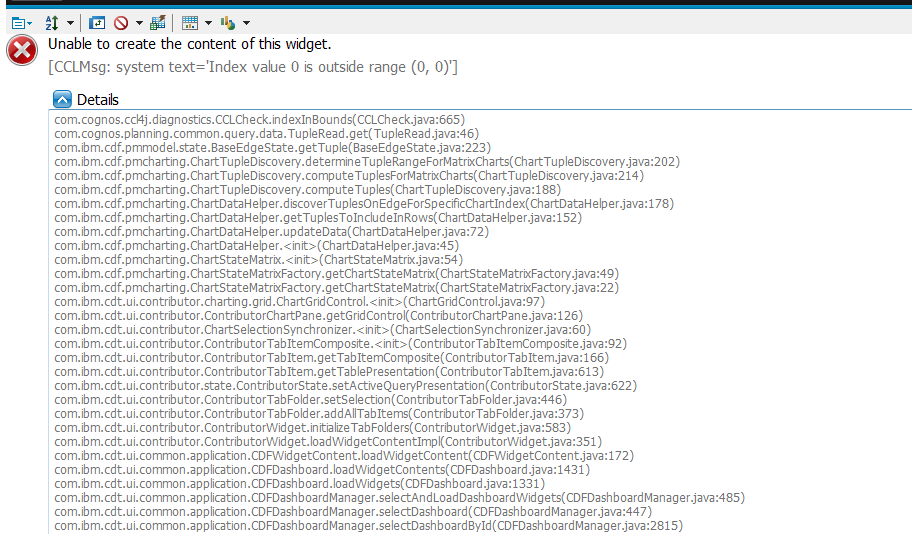Screen dimensions: 912x534
Task: Select the ChartSelectionSynchronizer init stack line
Action: pos(323,329)
